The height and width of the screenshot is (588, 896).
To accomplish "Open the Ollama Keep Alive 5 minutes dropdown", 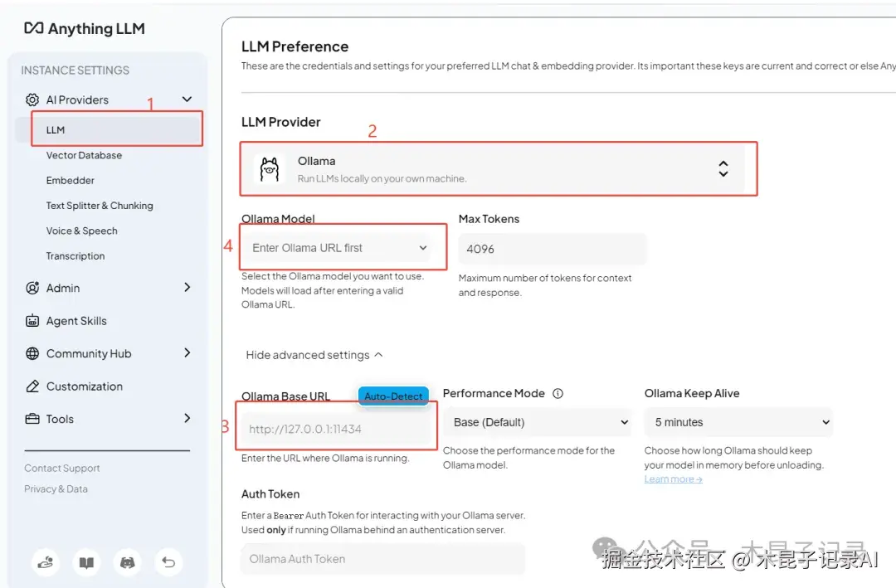I will [x=738, y=422].
